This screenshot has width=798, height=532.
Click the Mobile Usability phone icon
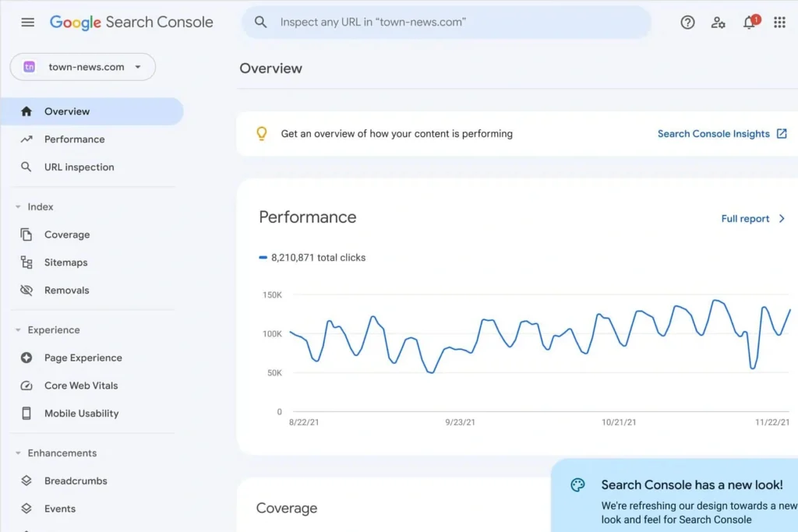[26, 414]
